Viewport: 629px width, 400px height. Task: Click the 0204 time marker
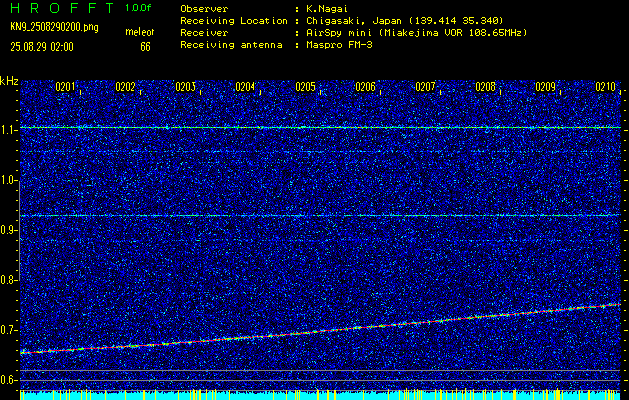[x=245, y=87]
